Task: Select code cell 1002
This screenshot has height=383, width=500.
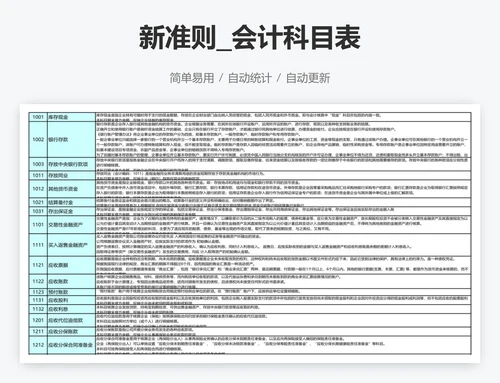Action: click(x=38, y=139)
